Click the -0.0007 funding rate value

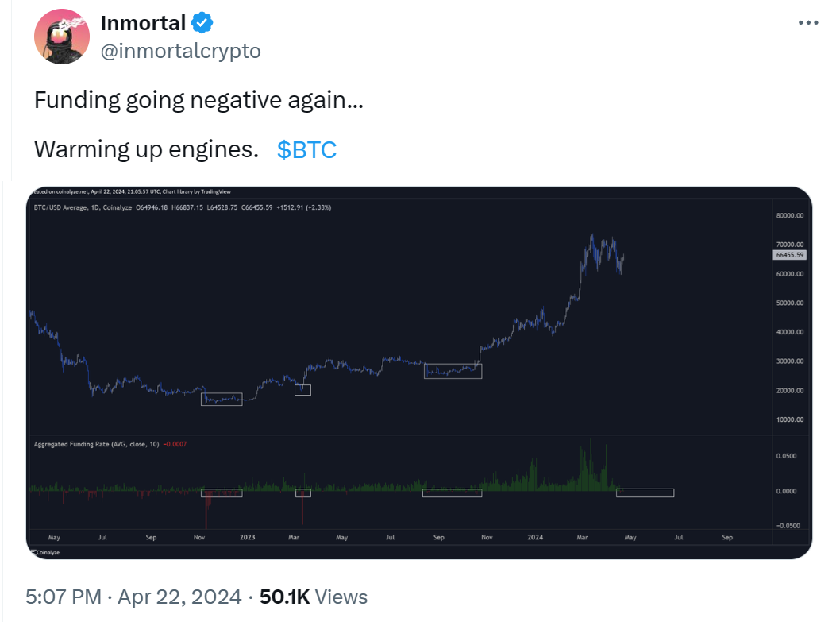(175, 444)
